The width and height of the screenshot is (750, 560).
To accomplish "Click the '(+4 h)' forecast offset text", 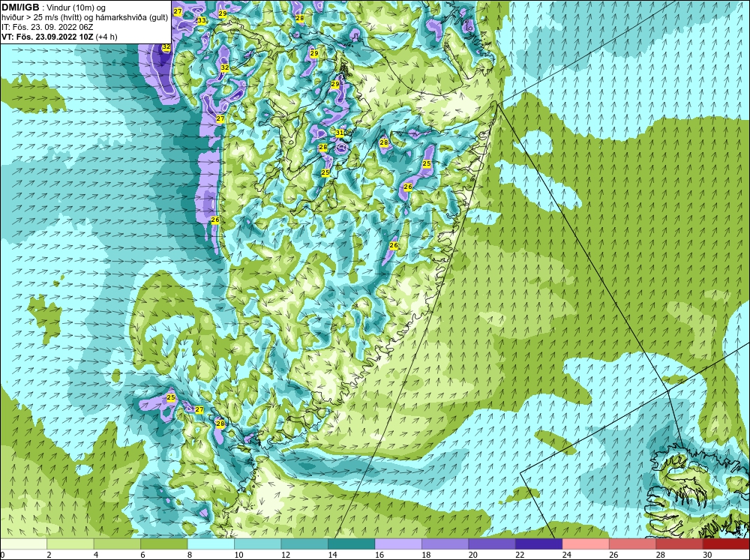I will click(106, 37).
